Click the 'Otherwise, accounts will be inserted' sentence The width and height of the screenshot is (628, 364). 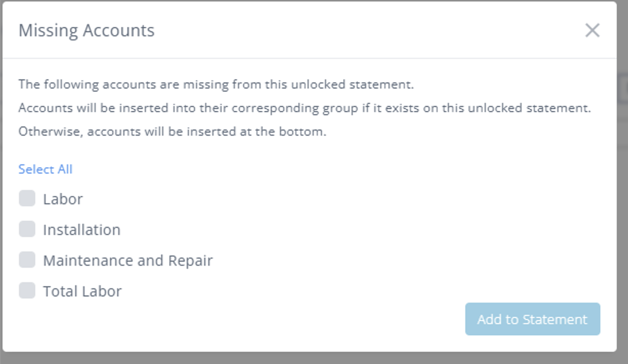click(172, 131)
